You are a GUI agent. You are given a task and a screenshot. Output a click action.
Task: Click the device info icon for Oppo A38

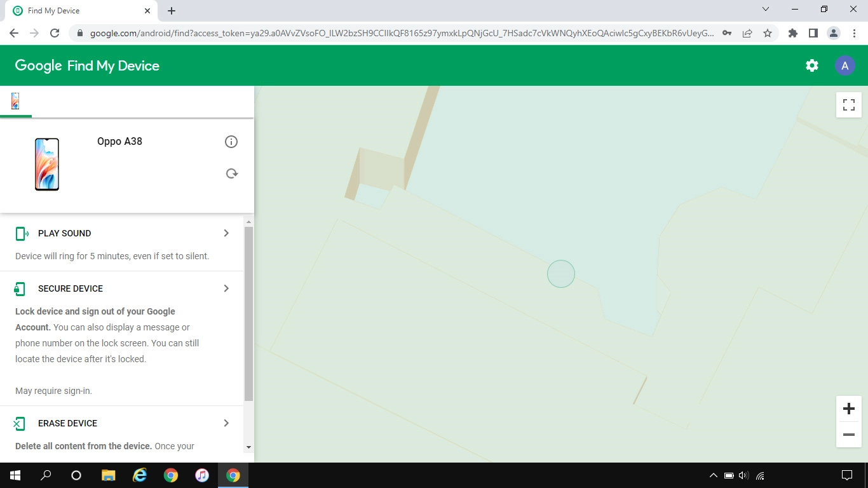231,142
